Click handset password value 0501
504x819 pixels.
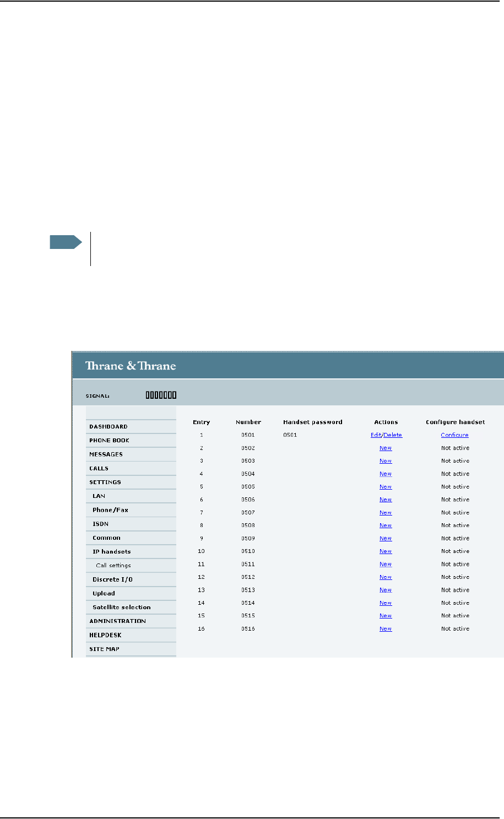coord(290,435)
